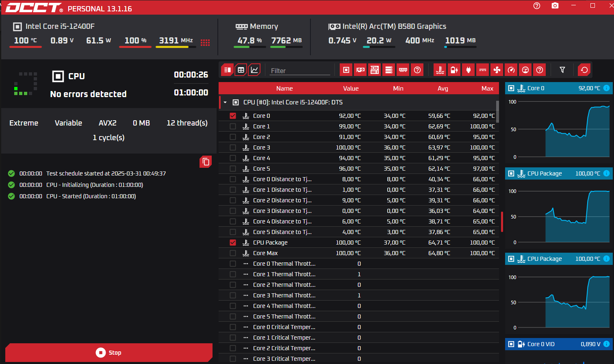Filter sensors by CPU hardware icon
The width and height of the screenshot is (614, 364).
(346, 70)
